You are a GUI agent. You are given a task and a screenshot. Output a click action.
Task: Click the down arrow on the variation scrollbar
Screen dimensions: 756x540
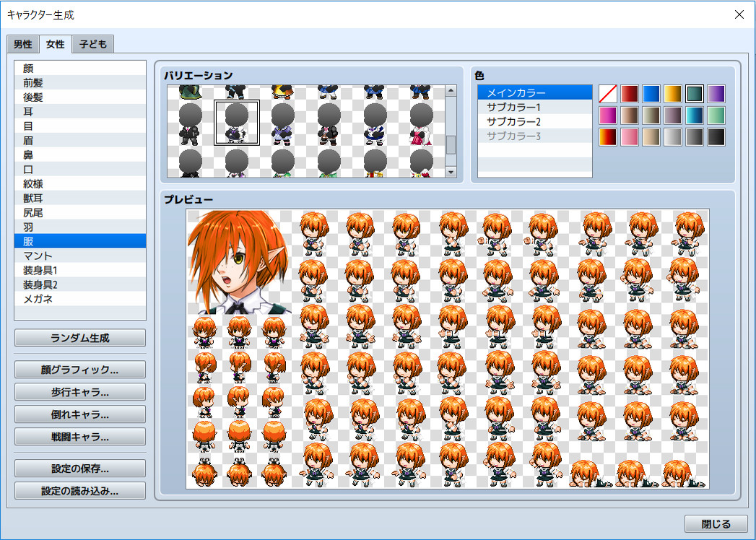tap(452, 172)
